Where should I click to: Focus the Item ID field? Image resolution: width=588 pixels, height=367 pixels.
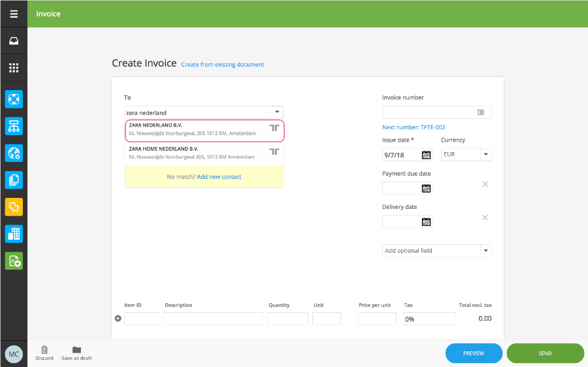pyautogui.click(x=142, y=319)
